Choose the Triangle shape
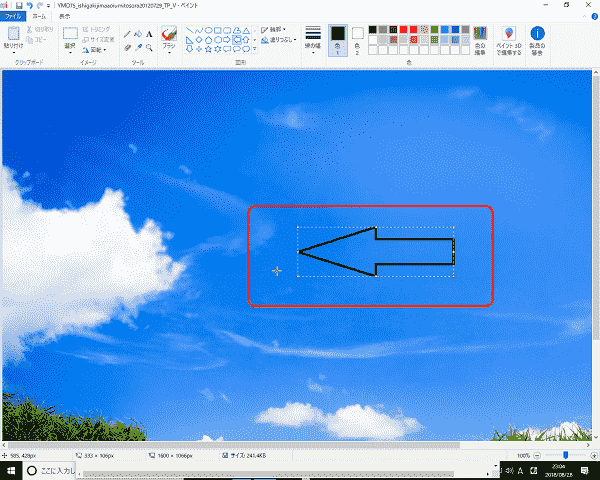Viewport: 600px width, 480px height. (246, 30)
